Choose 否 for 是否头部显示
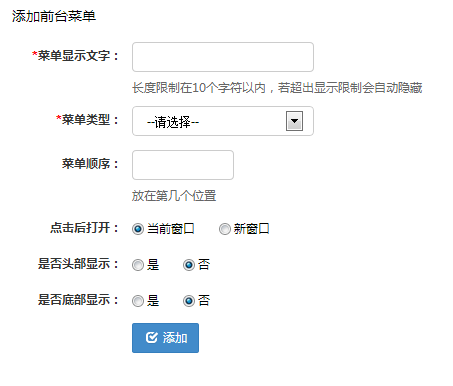The height and width of the screenshot is (386, 453). (189, 265)
